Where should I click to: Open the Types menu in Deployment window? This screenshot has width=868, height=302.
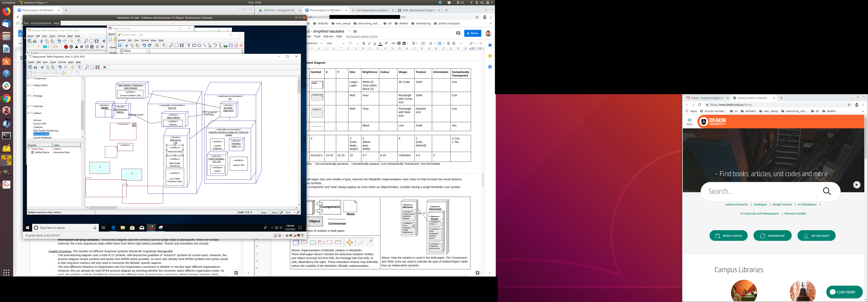[x=53, y=62]
